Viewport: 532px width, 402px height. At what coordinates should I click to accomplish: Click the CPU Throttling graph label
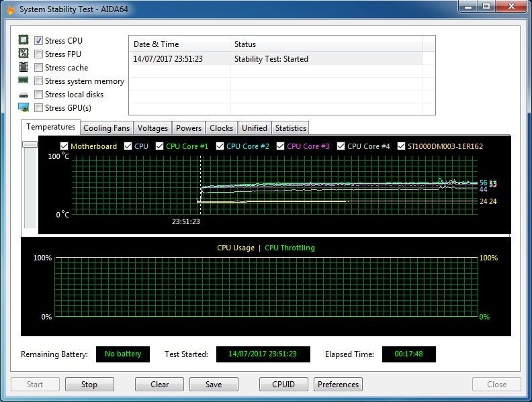(x=290, y=248)
